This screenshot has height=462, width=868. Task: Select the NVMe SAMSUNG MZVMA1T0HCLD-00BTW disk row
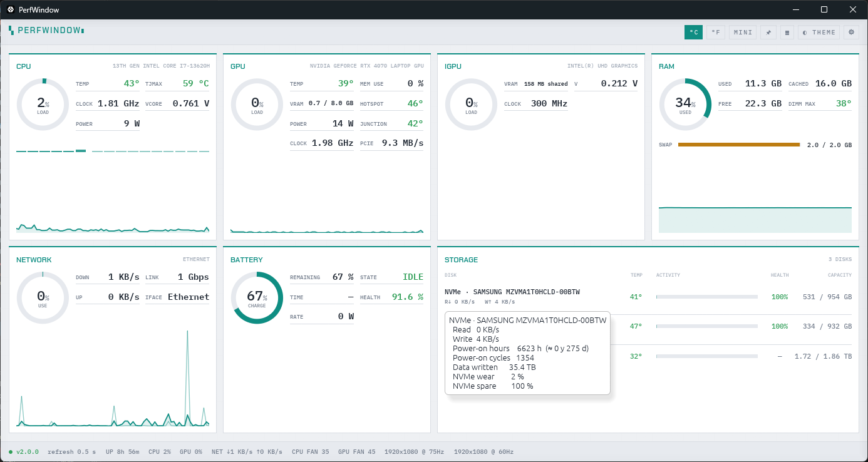coord(648,297)
